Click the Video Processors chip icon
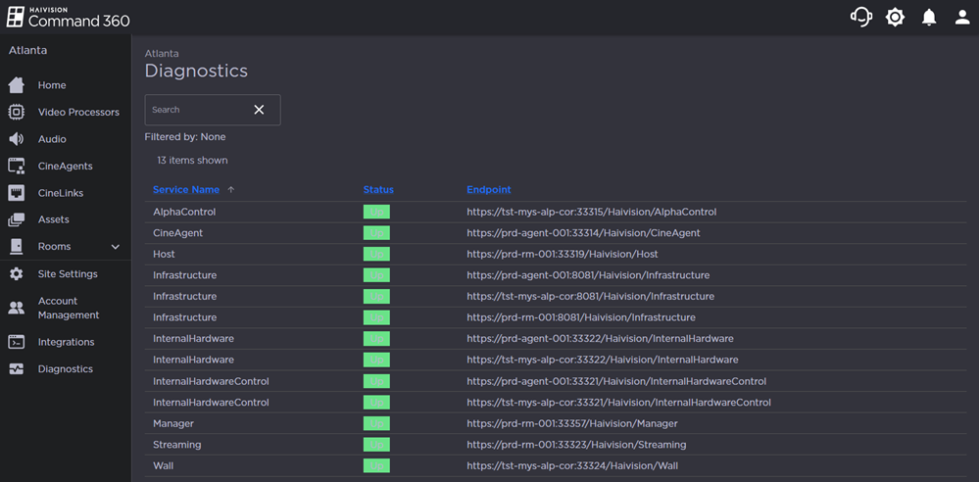Screen dimensions: 980x482 coord(17,112)
